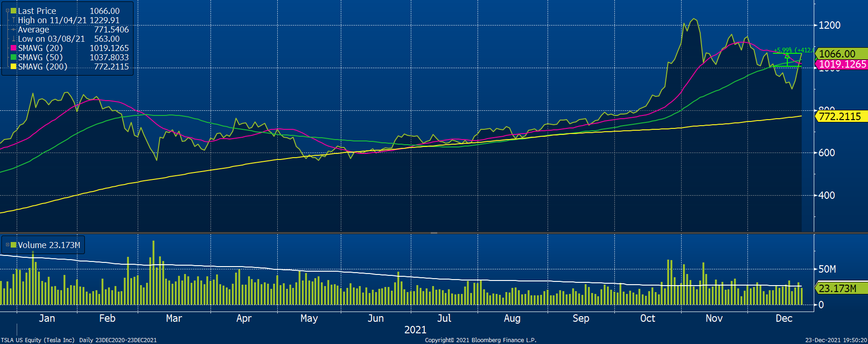Screen dimensions: 868x344
Task: Click the 50M volume axis label
Action: click(828, 269)
